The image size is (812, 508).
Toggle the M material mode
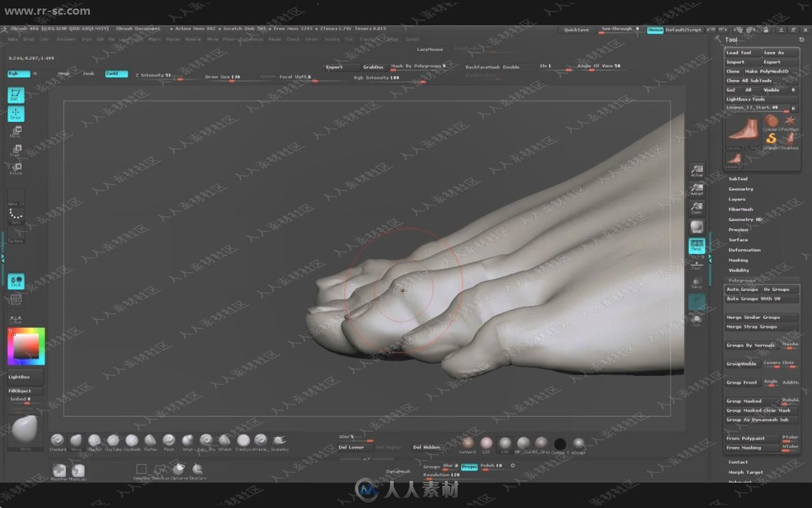click(35, 73)
